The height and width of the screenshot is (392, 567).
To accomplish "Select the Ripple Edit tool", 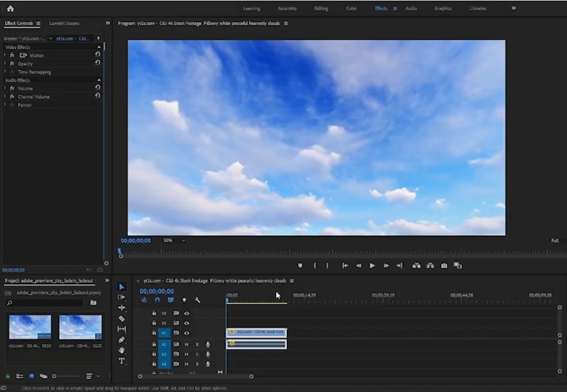I will click(121, 308).
